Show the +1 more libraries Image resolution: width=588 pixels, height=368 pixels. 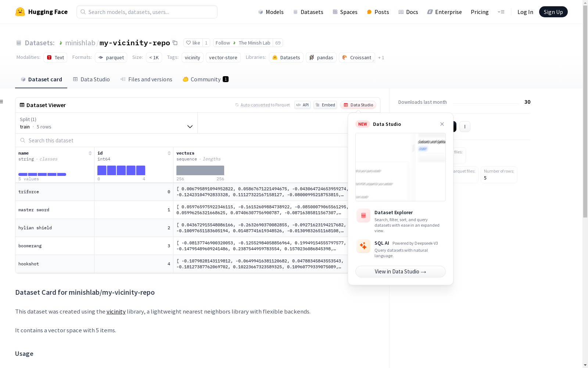pos(381,57)
